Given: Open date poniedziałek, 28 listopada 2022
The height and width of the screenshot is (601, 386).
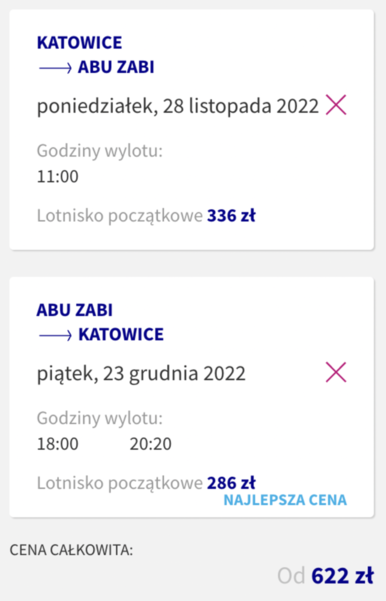Looking at the screenshot, I should (178, 106).
